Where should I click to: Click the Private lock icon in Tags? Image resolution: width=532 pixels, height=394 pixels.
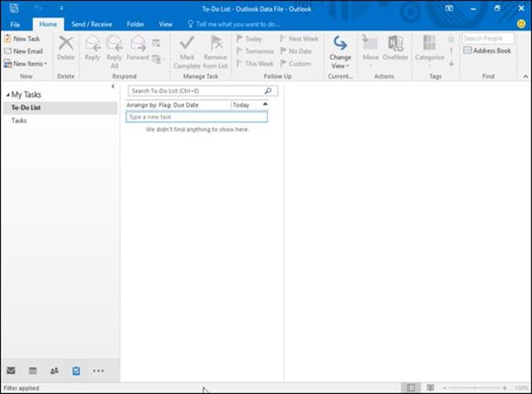(x=451, y=39)
